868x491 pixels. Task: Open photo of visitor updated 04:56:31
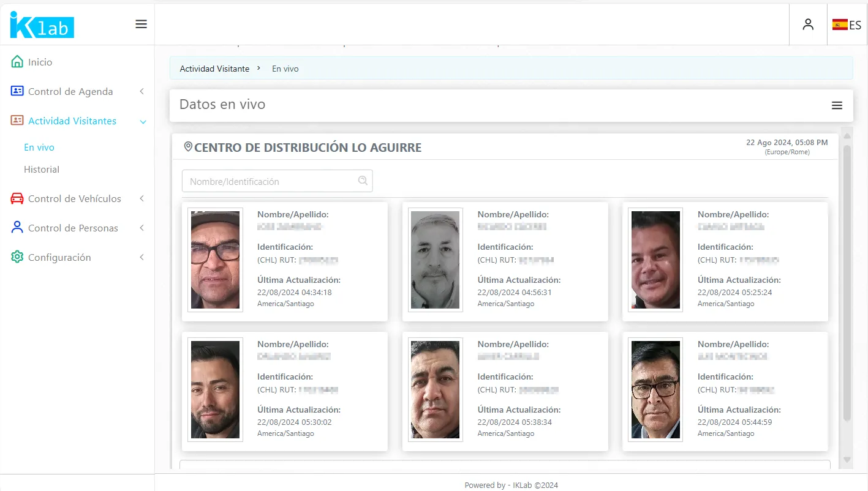435,260
